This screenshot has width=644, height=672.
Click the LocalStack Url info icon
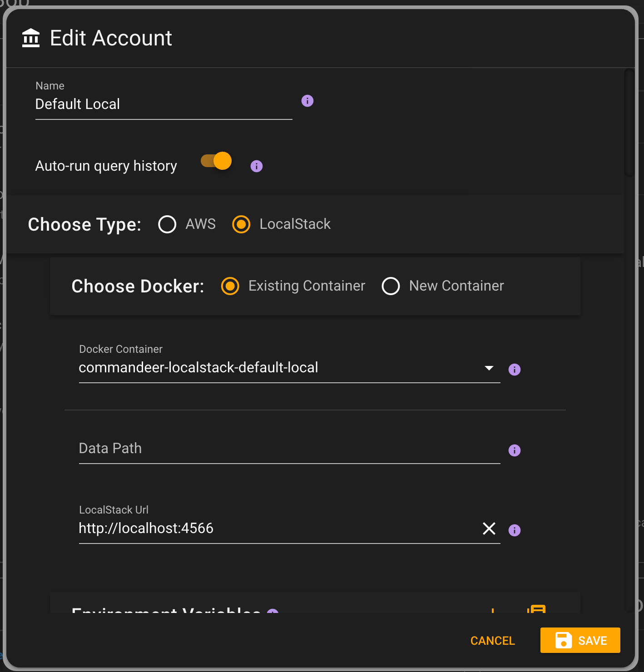(515, 530)
